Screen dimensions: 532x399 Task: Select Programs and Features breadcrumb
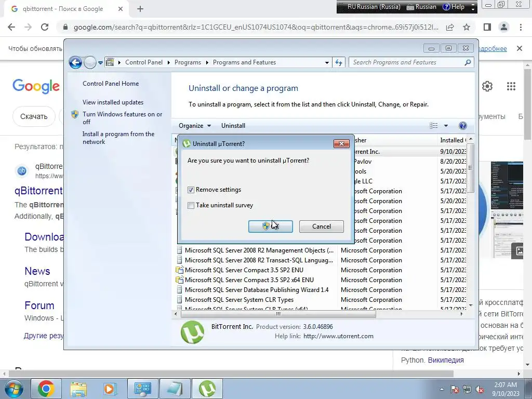(x=244, y=62)
